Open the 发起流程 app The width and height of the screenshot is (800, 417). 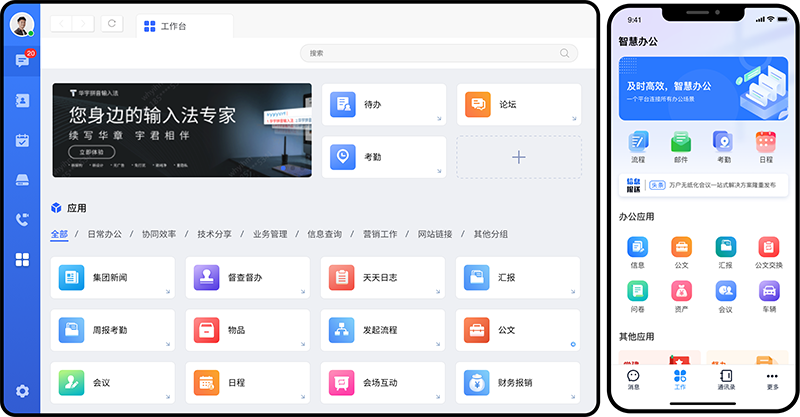point(383,329)
